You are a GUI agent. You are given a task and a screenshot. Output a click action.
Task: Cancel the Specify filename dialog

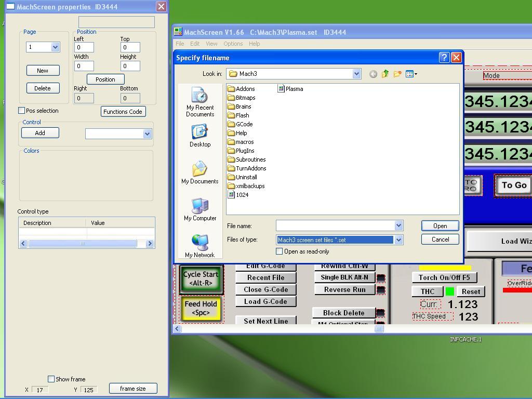coord(440,239)
